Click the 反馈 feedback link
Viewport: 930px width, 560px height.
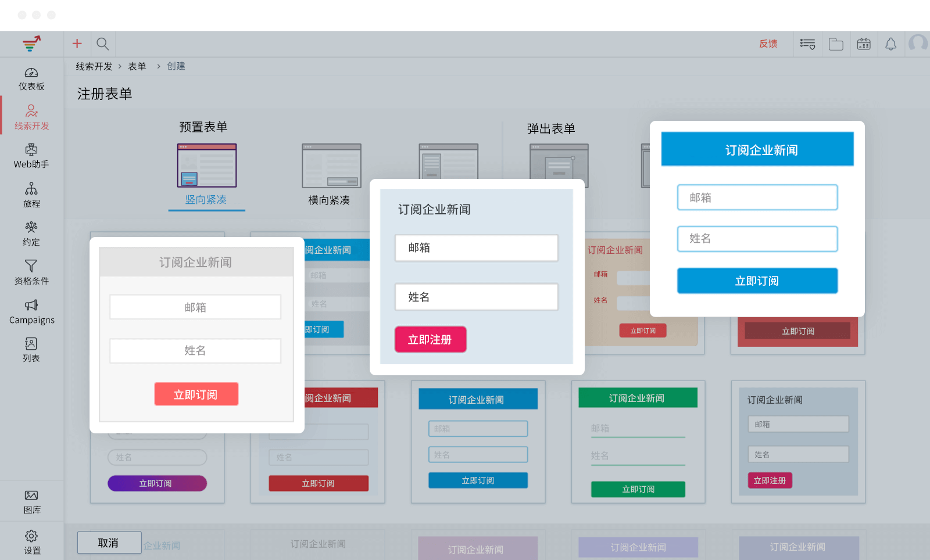pos(768,44)
